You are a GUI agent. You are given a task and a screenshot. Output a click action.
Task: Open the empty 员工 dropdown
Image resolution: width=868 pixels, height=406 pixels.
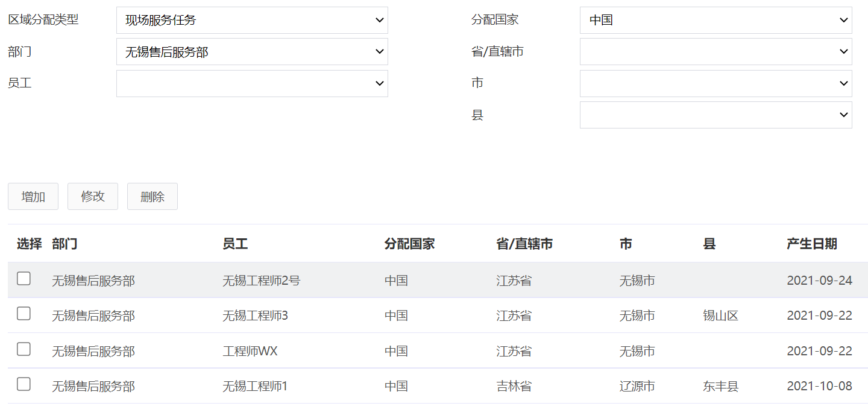click(x=252, y=84)
